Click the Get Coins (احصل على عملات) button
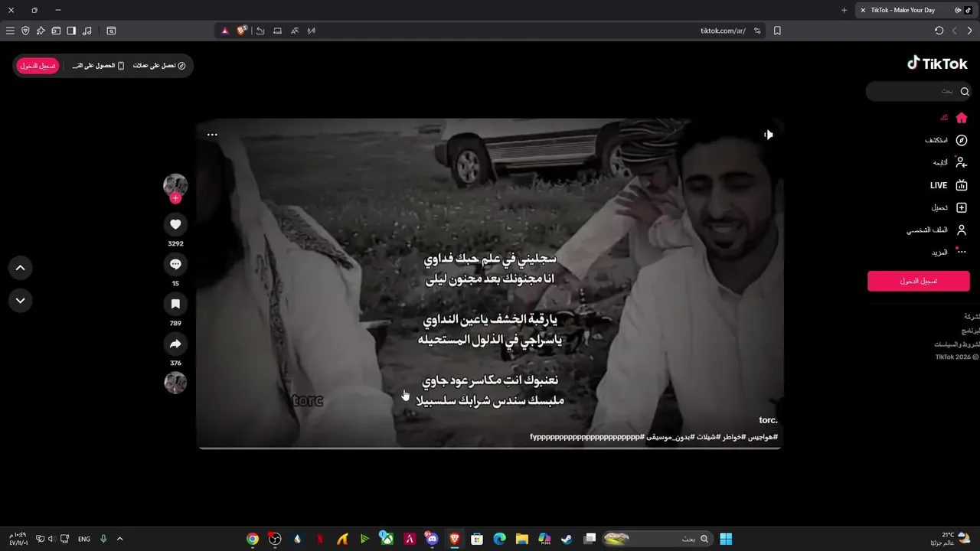 pyautogui.click(x=159, y=66)
